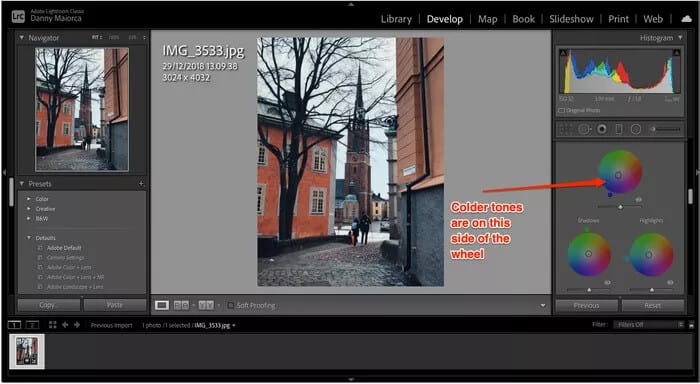Select the Radial Filter tool icon
700x384 pixels.
pyautogui.click(x=636, y=129)
